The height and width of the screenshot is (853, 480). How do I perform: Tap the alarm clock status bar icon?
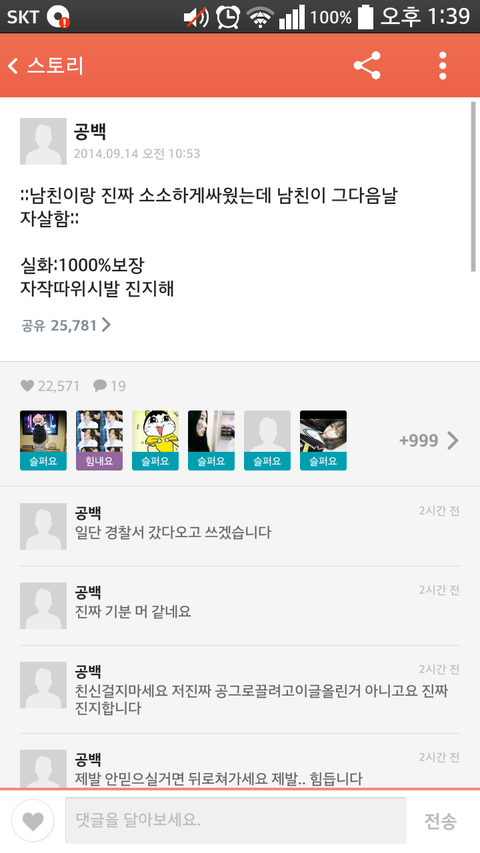(228, 17)
